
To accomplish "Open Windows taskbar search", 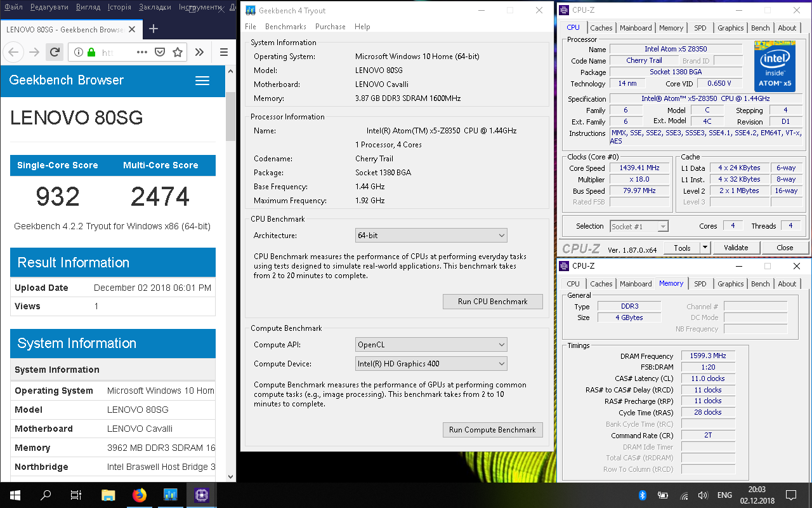I will [x=46, y=495].
